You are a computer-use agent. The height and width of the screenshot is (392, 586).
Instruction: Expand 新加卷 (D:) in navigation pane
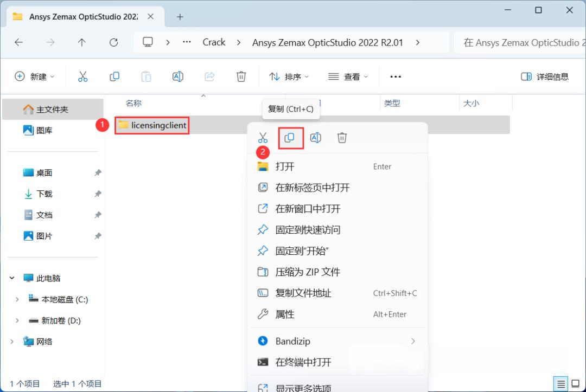pyautogui.click(x=17, y=320)
